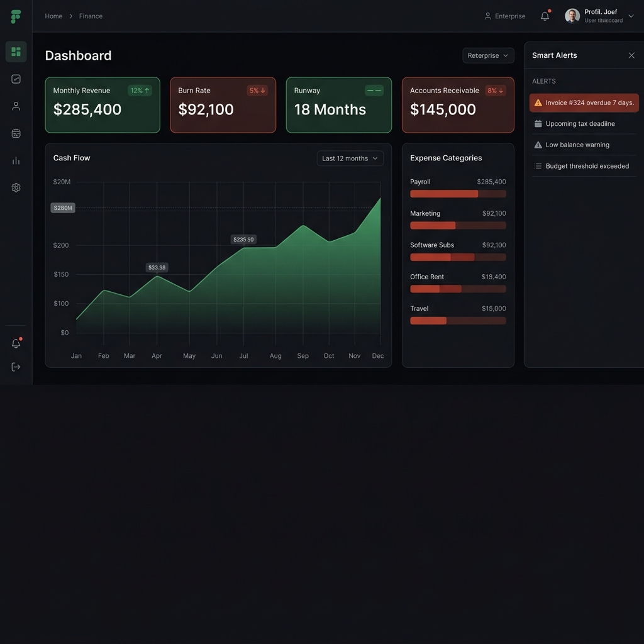The image size is (644, 644).
Task: Click the Payroll expense progress bar
Action: pyautogui.click(x=458, y=194)
